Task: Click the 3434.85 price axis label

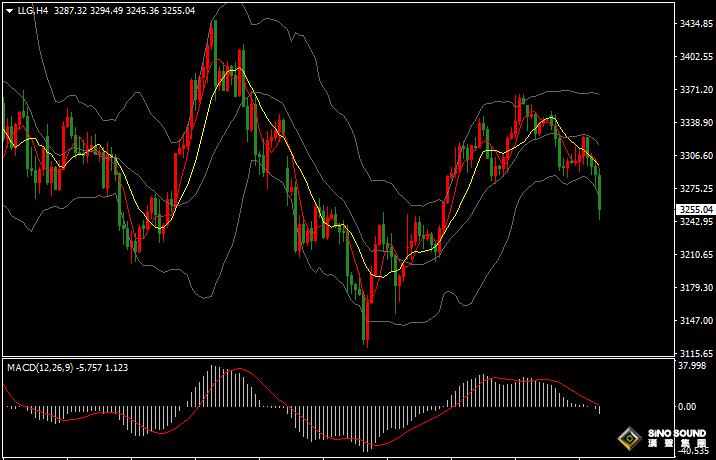Action: click(x=695, y=23)
